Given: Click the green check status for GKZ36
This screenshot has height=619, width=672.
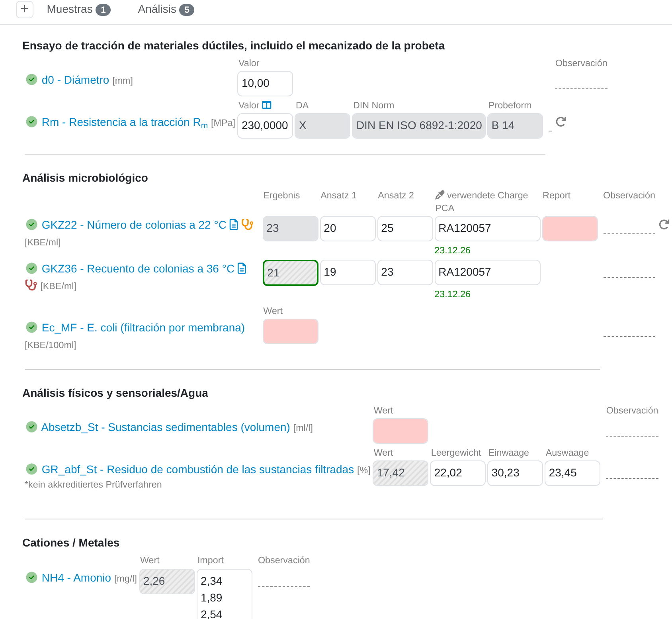Looking at the screenshot, I should 31,268.
